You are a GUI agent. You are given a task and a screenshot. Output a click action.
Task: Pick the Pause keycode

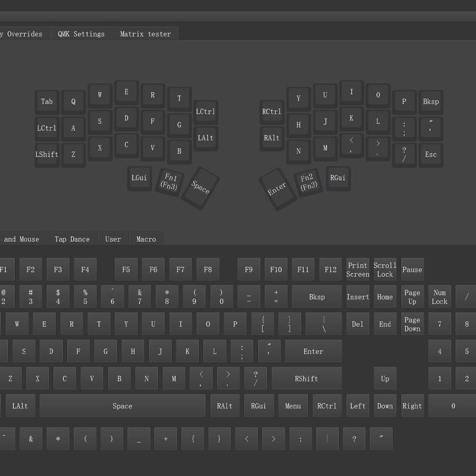click(x=412, y=269)
